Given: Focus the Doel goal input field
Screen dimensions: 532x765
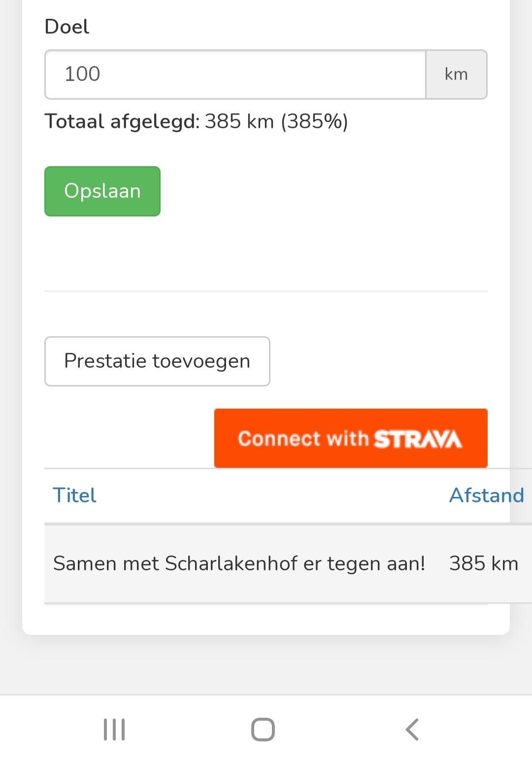Looking at the screenshot, I should click(235, 74).
